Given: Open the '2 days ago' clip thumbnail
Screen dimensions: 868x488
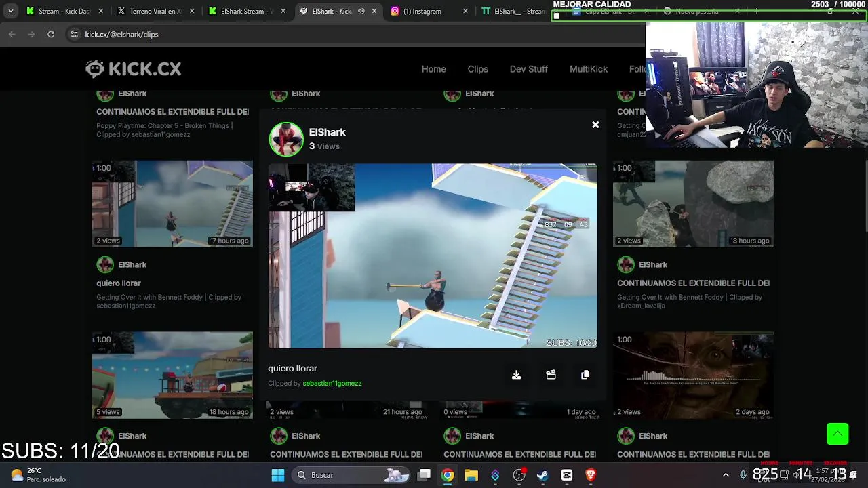Looking at the screenshot, I should [693, 375].
